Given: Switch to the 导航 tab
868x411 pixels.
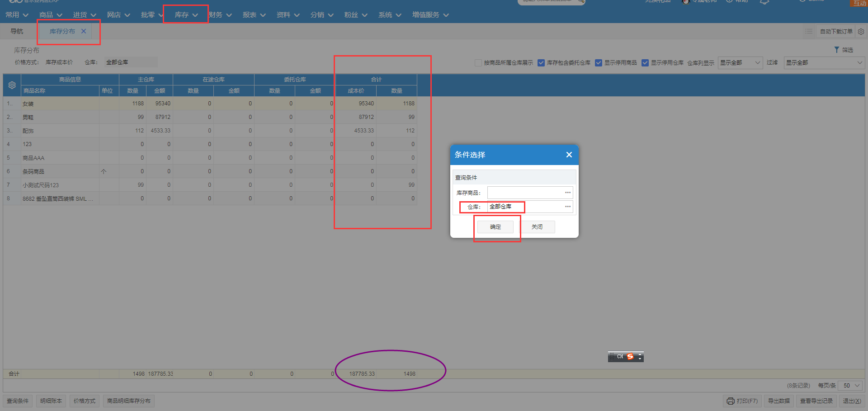Looking at the screenshot, I should [17, 31].
